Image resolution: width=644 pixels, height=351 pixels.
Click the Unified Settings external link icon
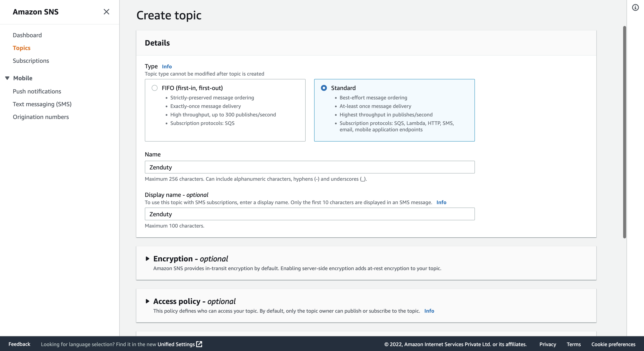point(199,344)
